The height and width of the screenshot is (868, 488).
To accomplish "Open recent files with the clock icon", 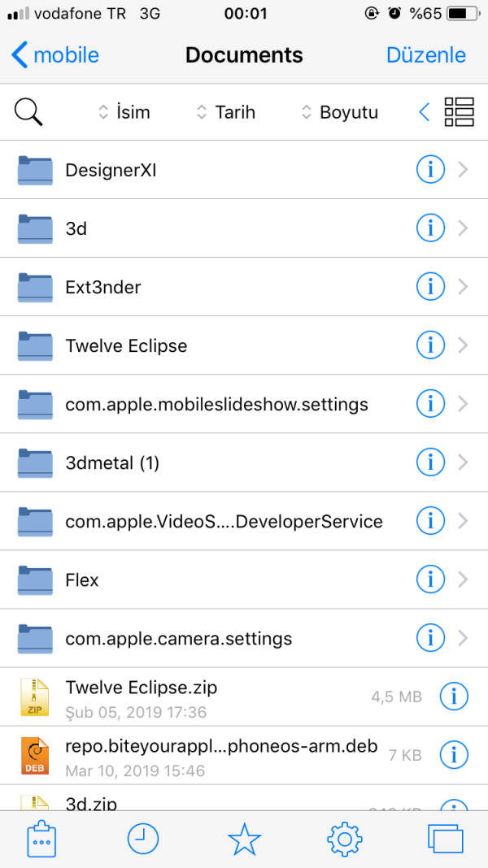I will click(x=142, y=840).
